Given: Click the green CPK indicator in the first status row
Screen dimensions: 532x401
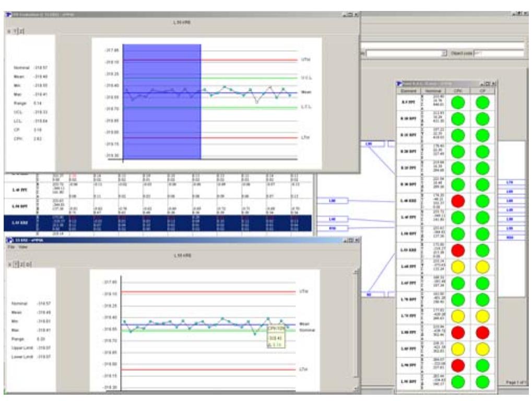Looking at the screenshot, I should pos(458,102).
